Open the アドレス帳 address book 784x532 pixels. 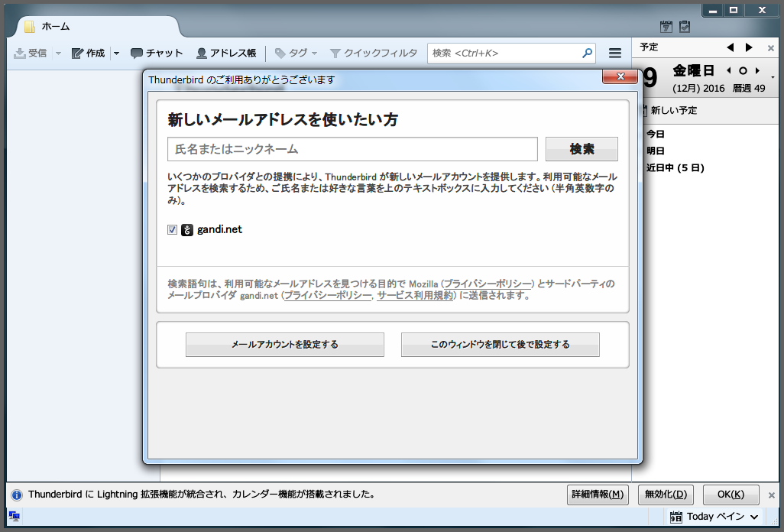tap(226, 53)
